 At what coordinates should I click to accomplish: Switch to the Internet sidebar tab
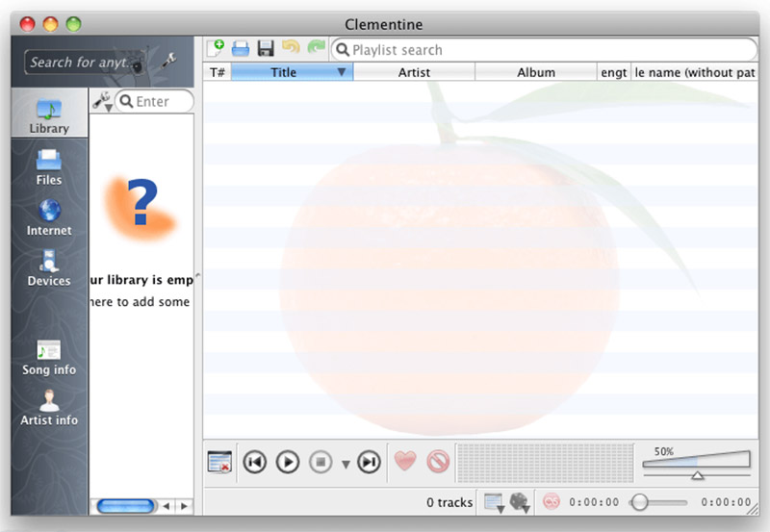(x=49, y=217)
